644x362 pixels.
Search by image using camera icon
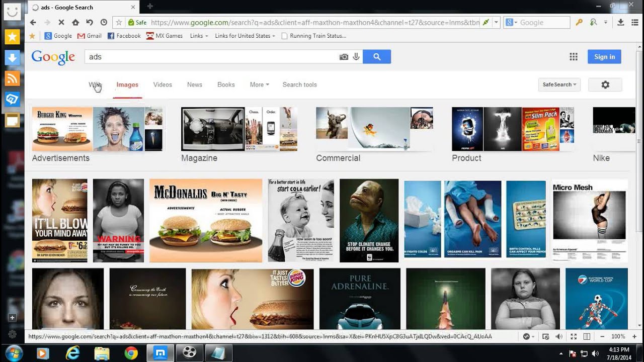[x=344, y=57]
